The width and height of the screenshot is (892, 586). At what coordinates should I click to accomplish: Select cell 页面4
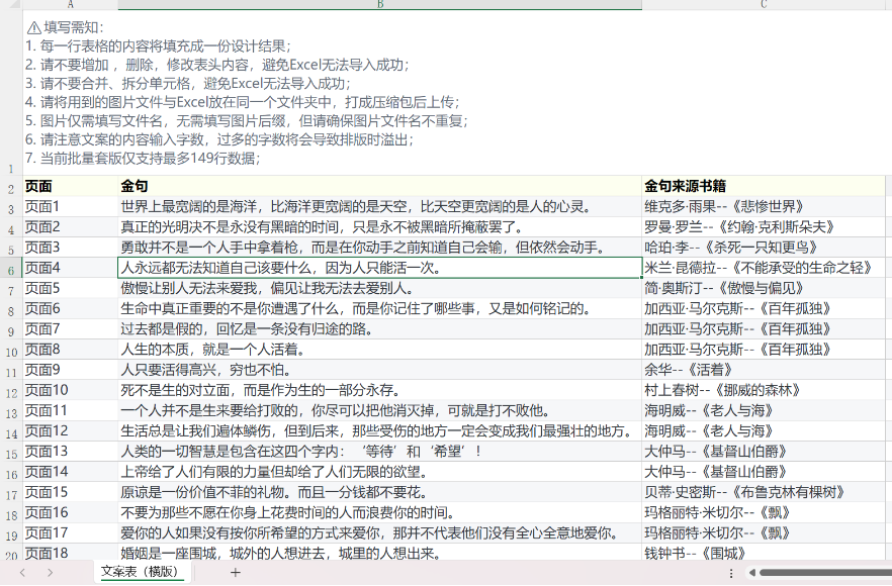pyautogui.click(x=70, y=268)
